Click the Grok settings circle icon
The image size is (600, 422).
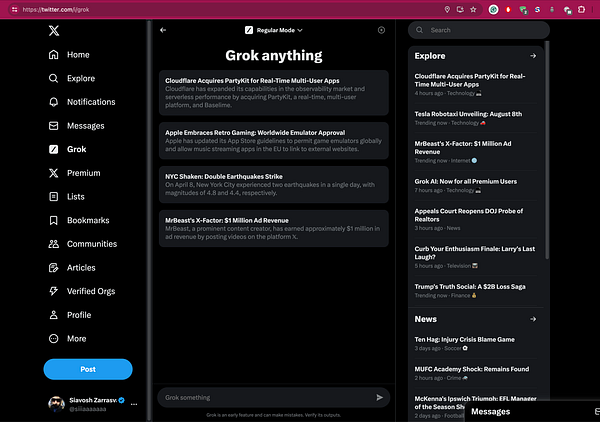381,30
